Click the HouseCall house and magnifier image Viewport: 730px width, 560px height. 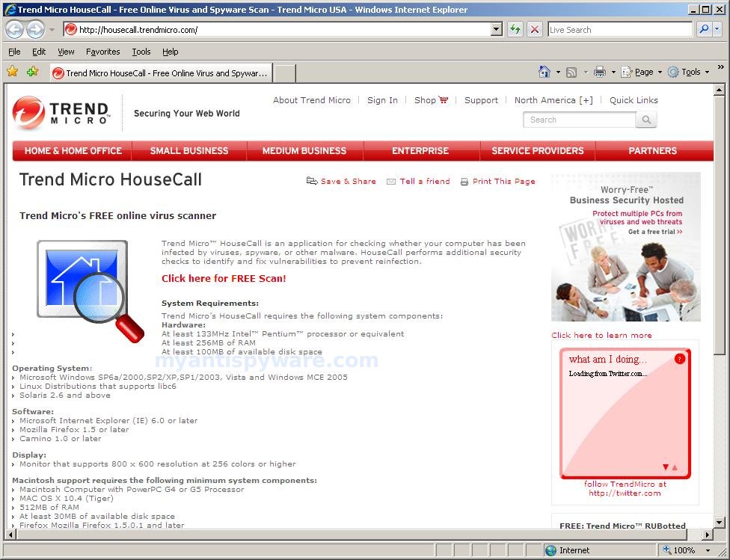click(x=91, y=291)
